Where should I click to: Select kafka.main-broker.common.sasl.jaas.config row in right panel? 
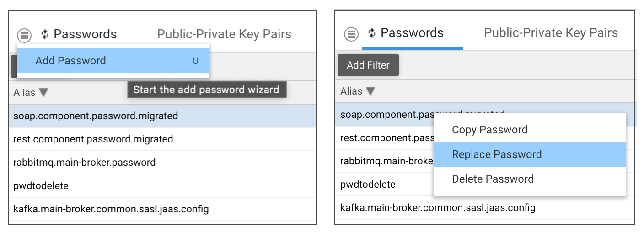coord(485,208)
